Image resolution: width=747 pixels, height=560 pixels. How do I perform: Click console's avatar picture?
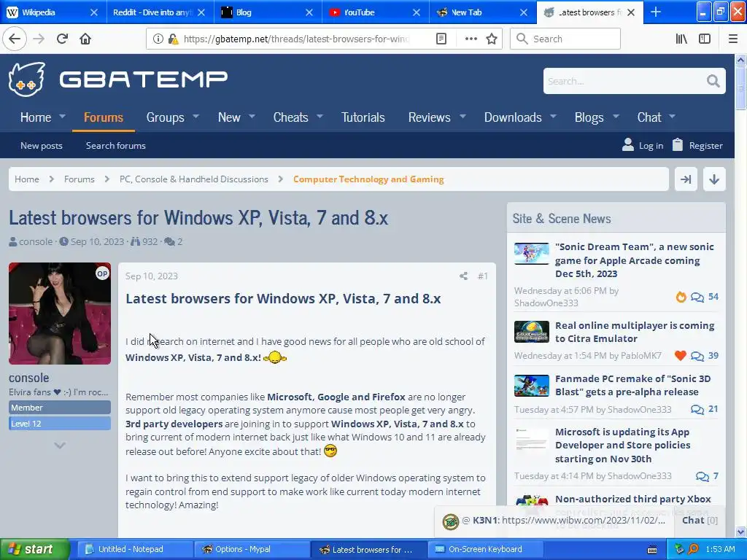pyautogui.click(x=60, y=314)
